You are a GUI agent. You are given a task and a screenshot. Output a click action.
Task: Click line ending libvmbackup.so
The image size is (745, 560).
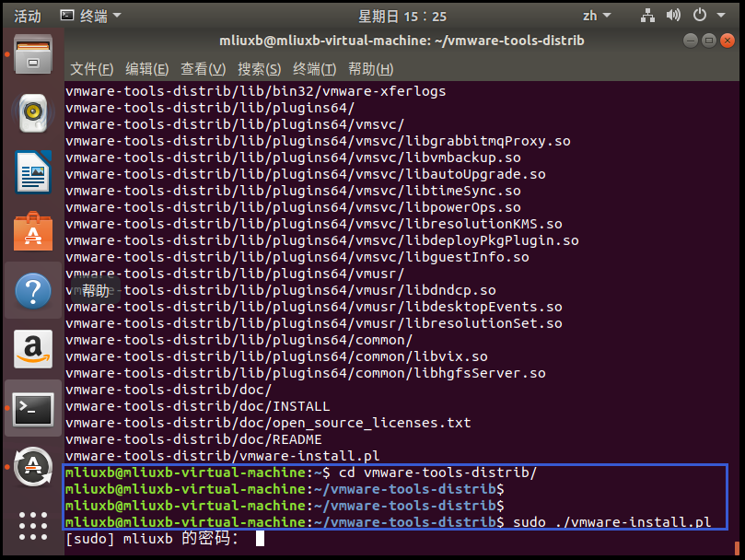293,157
